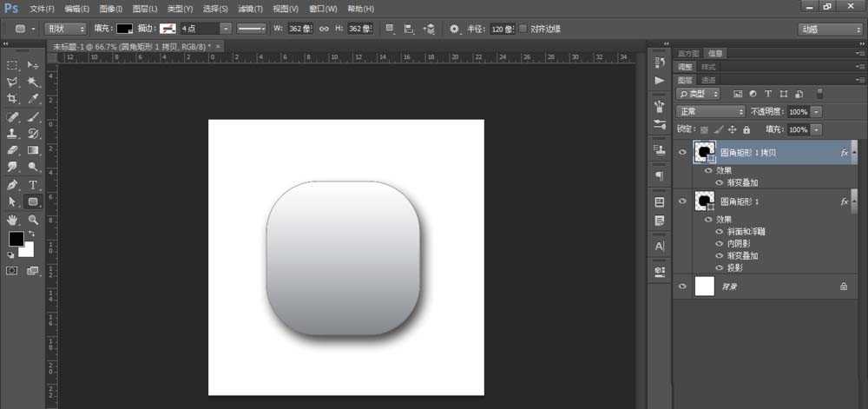Enable the 对齐边缘 checkbox
The width and height of the screenshot is (868, 409).
(523, 29)
